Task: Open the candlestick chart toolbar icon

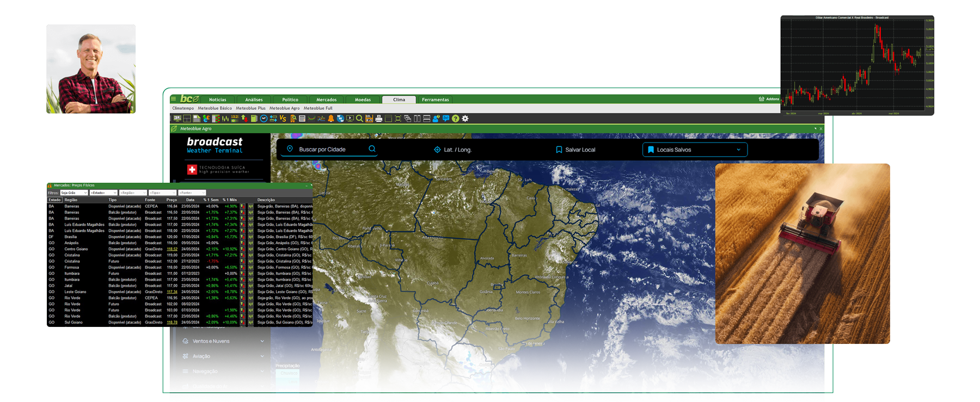Action: (225, 119)
